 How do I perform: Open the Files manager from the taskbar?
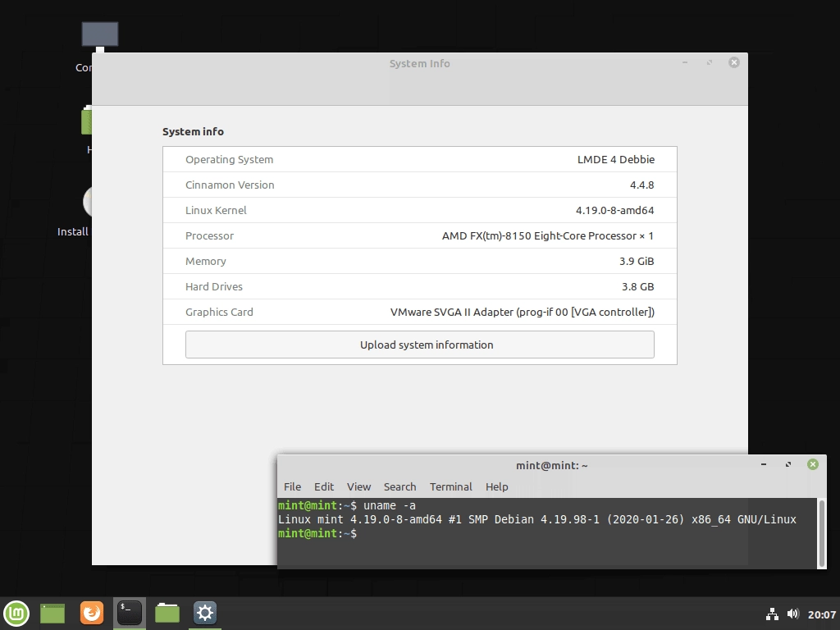167,613
